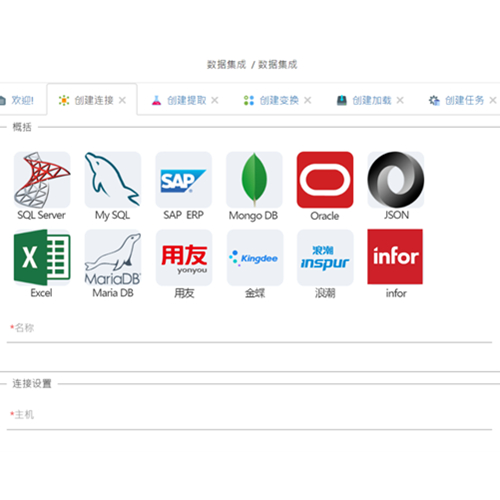Open the 创建任务 tab
The image size is (500, 500).
pos(464,100)
